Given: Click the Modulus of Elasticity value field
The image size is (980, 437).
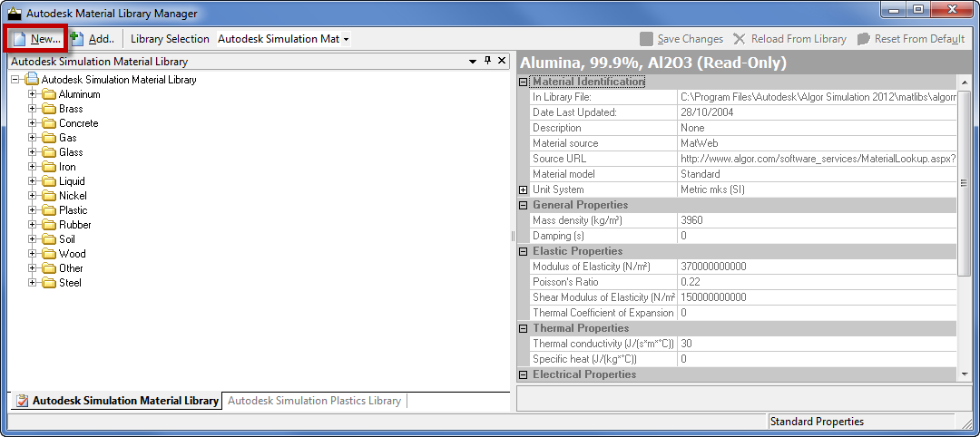Looking at the screenshot, I should tap(817, 267).
